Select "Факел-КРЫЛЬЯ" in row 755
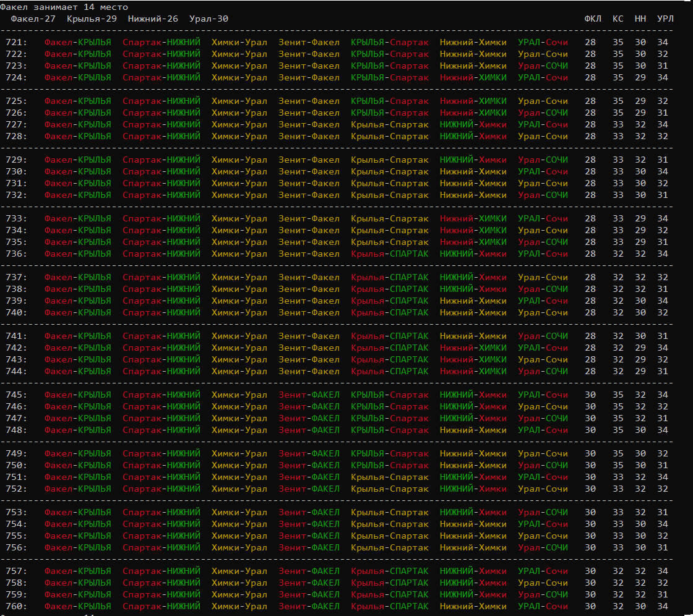This screenshot has height=616, width=693. tap(78, 536)
